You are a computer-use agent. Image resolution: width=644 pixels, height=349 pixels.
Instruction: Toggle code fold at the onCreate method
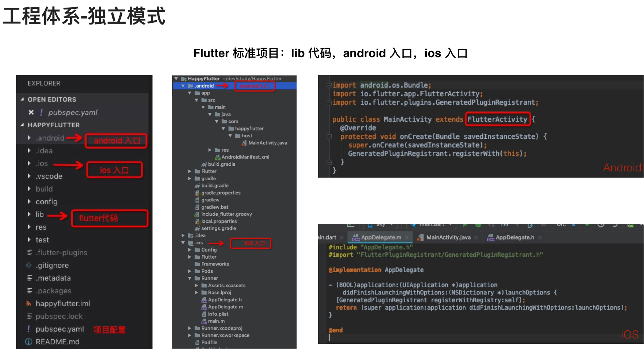[329, 137]
